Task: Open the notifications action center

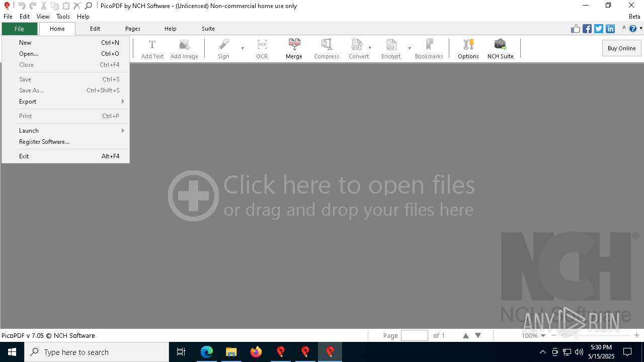Action: point(627,352)
